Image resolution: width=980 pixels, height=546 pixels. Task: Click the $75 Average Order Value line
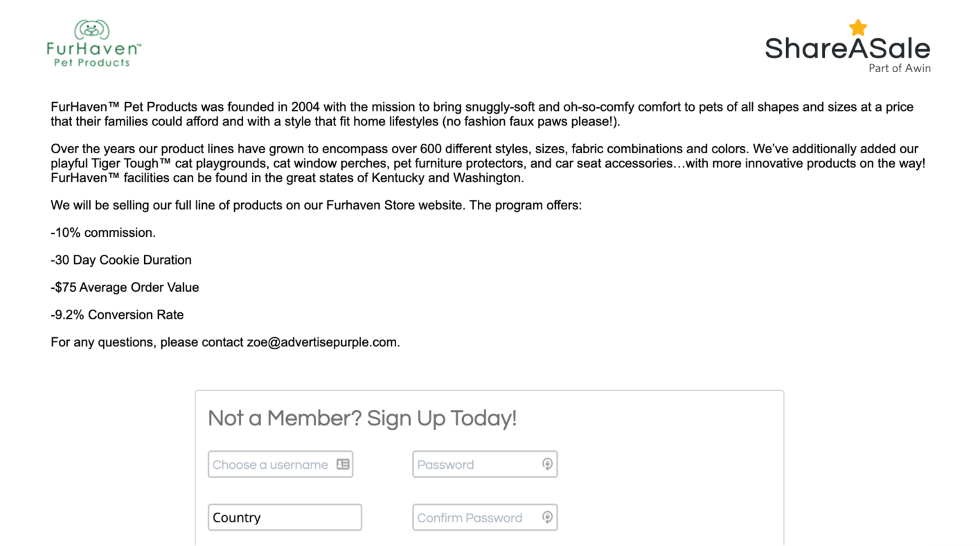coord(125,288)
